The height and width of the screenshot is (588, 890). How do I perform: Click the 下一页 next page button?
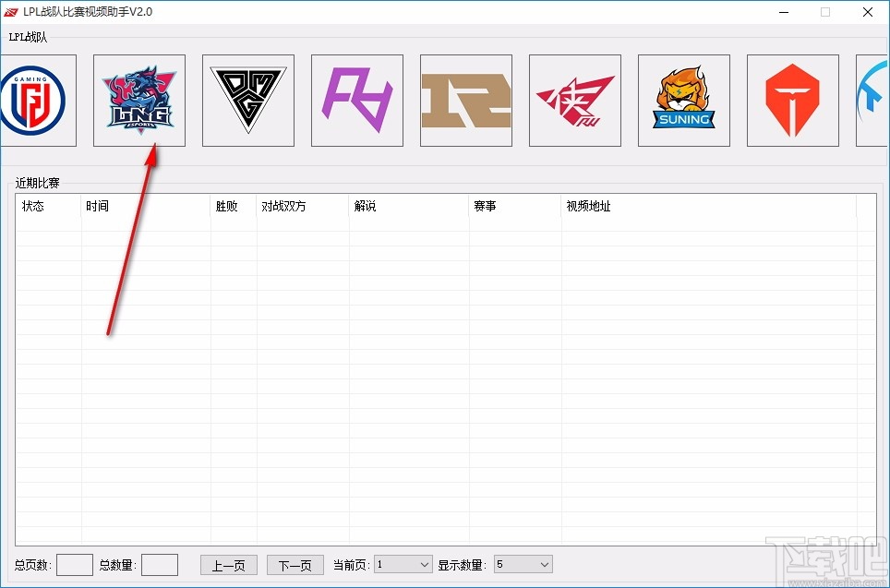[295, 564]
